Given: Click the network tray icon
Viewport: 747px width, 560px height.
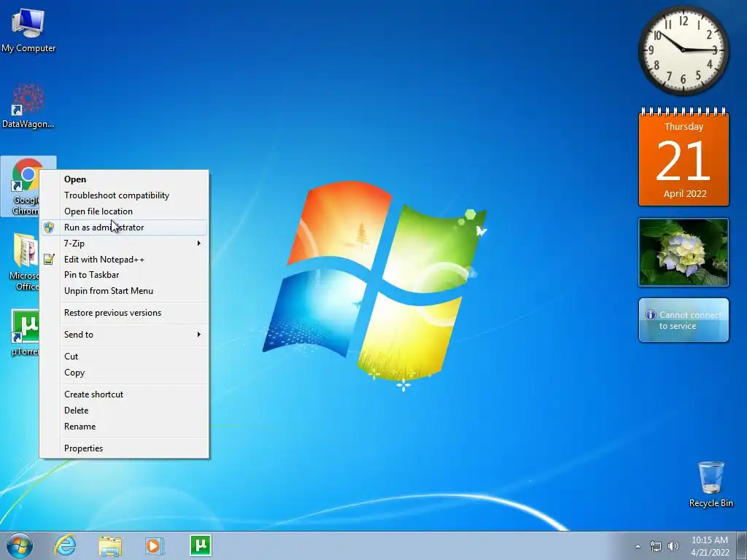Looking at the screenshot, I should pyautogui.click(x=656, y=546).
